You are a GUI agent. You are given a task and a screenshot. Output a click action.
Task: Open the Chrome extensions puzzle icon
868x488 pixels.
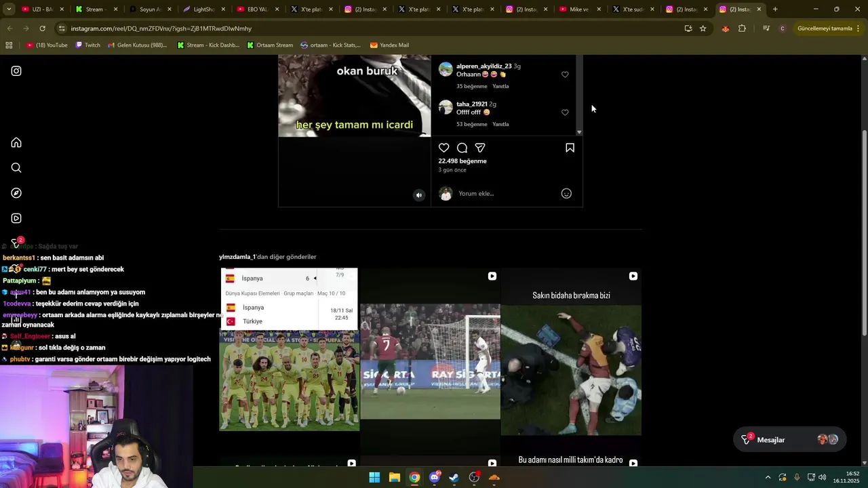tap(742, 28)
